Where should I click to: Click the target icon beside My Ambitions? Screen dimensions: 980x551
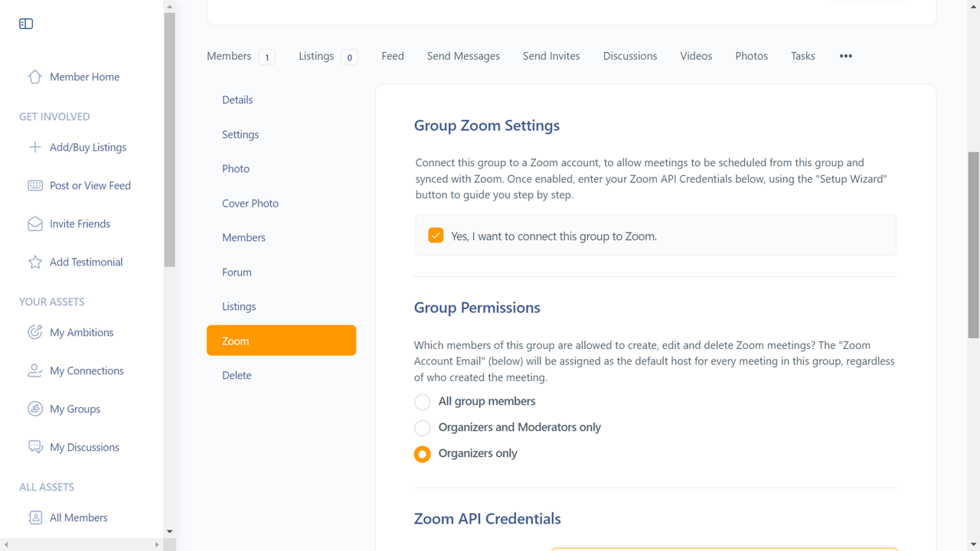pos(35,332)
